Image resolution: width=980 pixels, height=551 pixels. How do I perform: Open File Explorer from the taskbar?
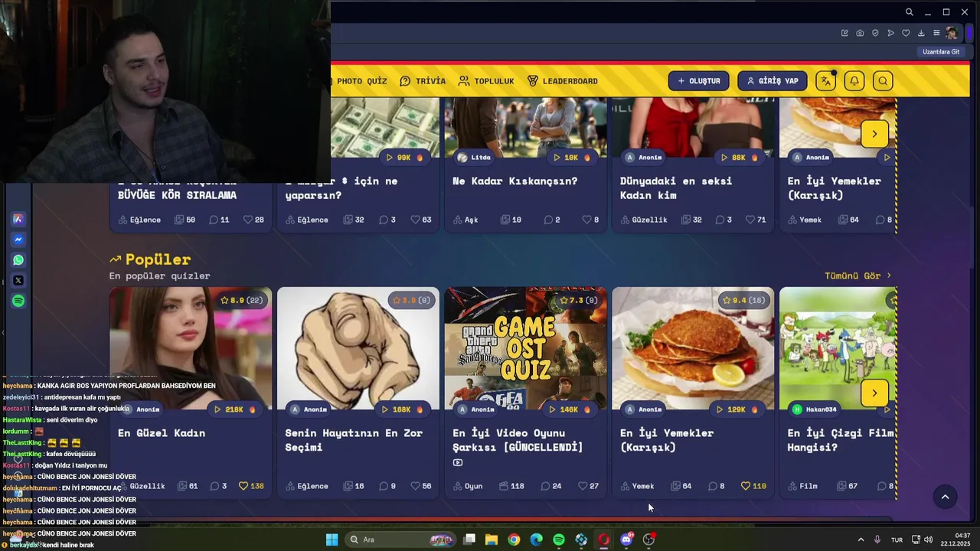492,540
